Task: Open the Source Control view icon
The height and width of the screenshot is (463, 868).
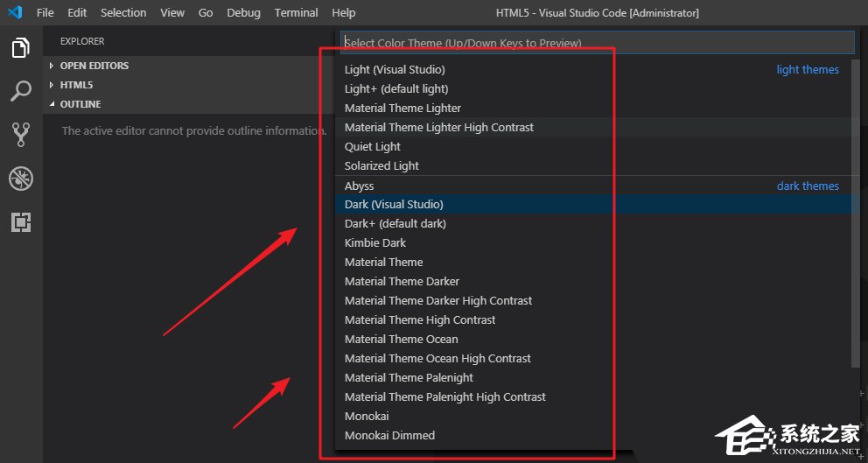Action: pos(21,134)
